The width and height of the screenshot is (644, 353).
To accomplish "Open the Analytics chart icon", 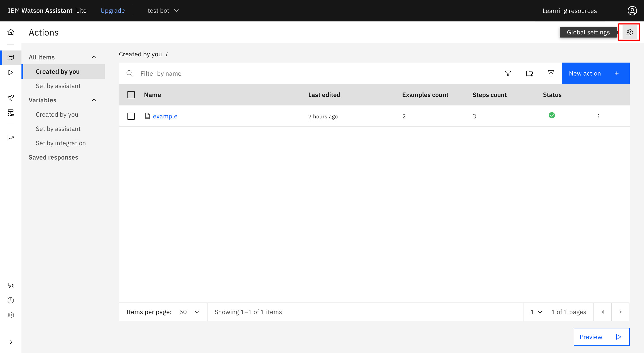I will coord(11,138).
